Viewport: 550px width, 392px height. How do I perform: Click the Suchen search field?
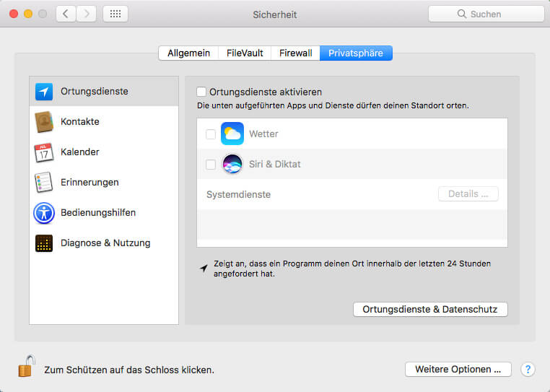point(486,14)
